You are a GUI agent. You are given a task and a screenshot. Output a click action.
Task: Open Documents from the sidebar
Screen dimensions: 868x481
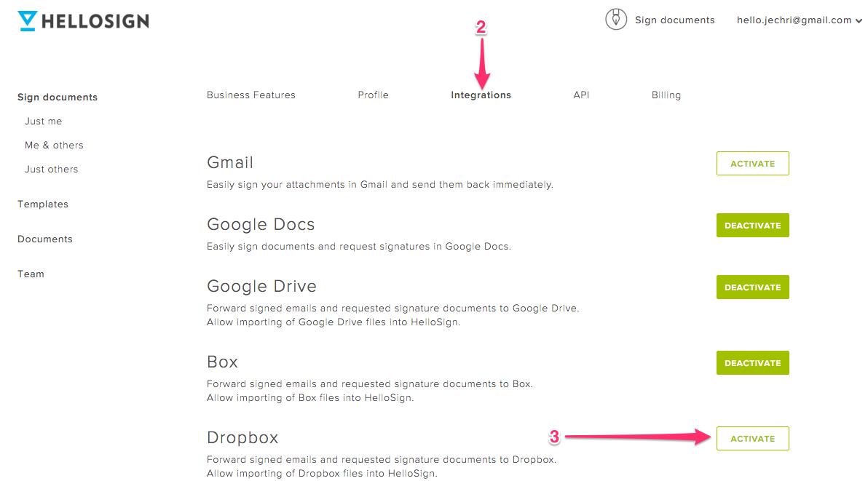(45, 239)
